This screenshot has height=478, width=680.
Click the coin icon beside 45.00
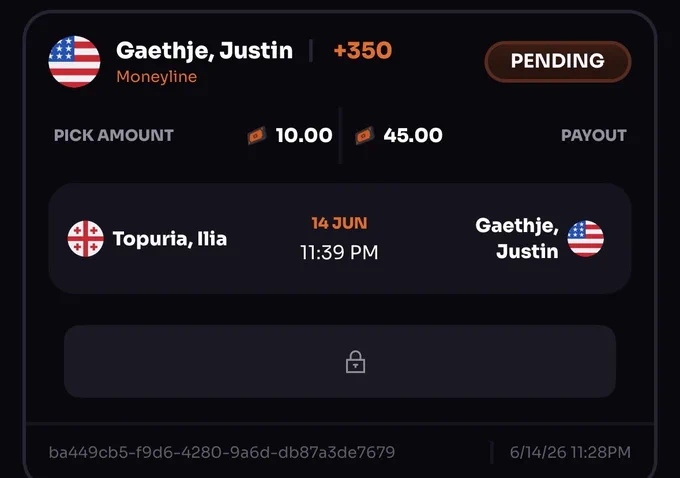(x=364, y=135)
